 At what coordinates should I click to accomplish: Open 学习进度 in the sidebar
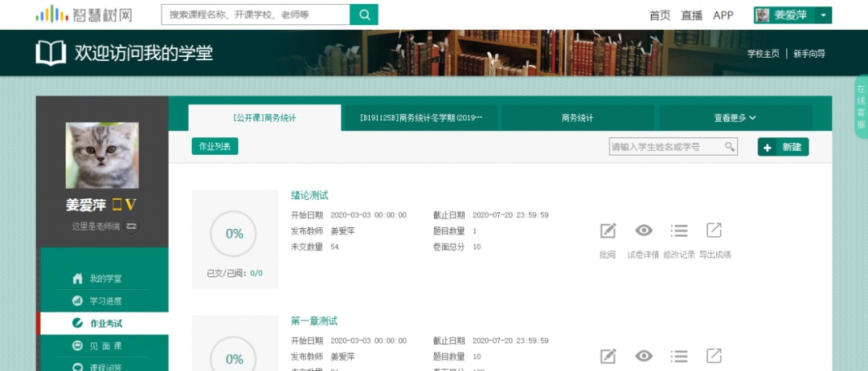[105, 301]
